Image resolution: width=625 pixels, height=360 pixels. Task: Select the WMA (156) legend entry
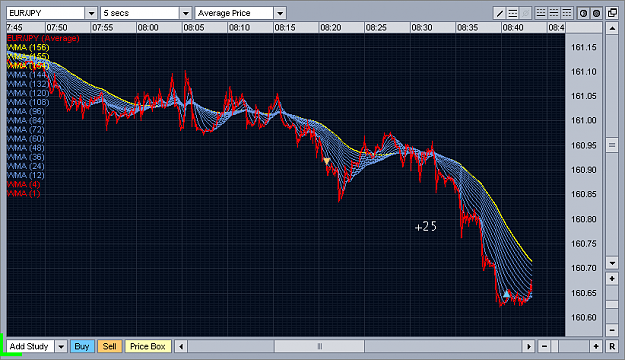(28, 47)
